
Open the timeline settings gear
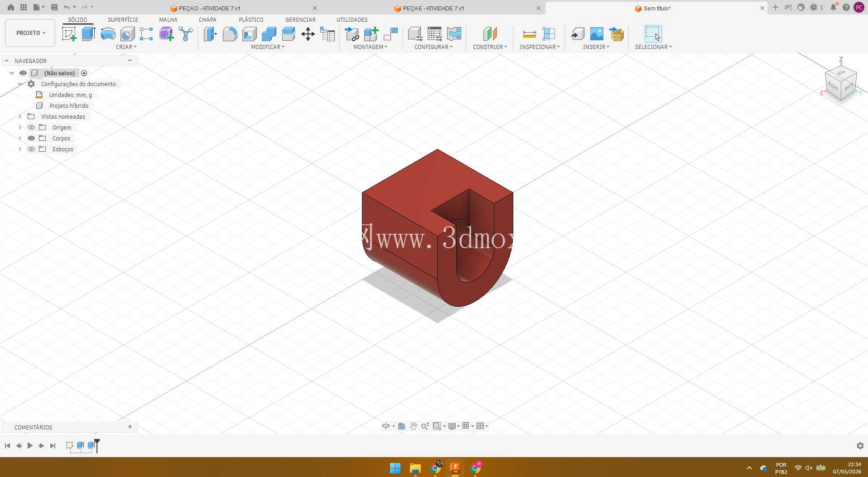[x=860, y=446]
